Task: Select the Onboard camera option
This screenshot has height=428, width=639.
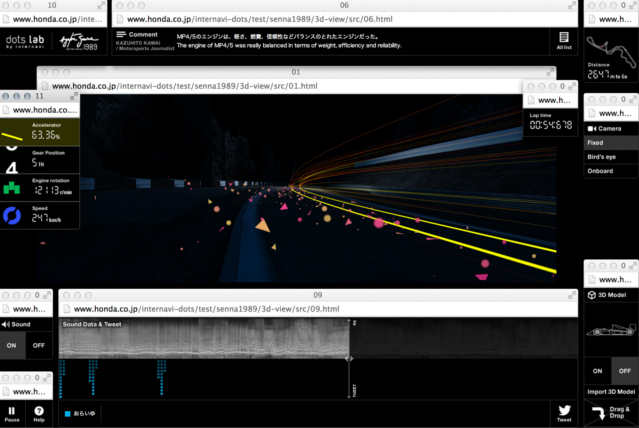Action: [x=611, y=171]
